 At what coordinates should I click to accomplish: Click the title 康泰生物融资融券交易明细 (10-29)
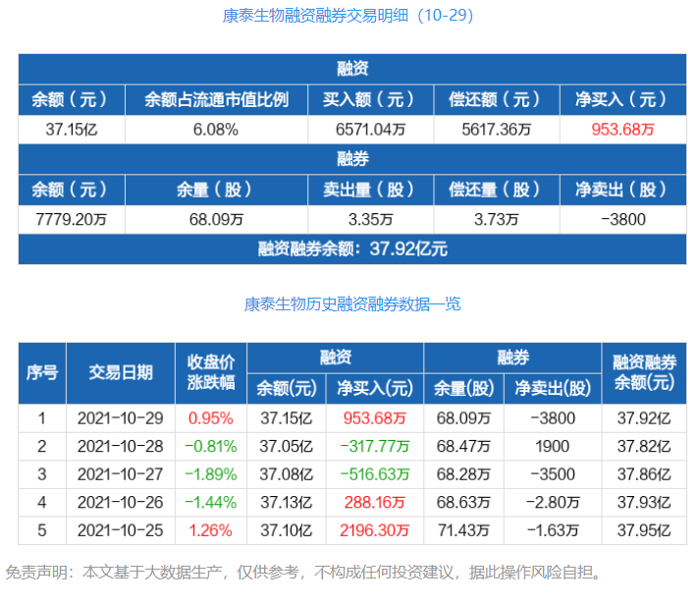[348, 16]
